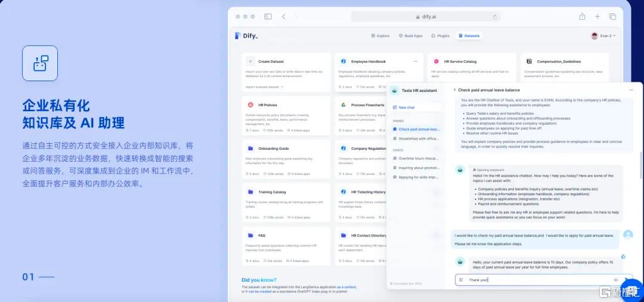Click '120k words' on Onboarding Guide card

pos(273,174)
